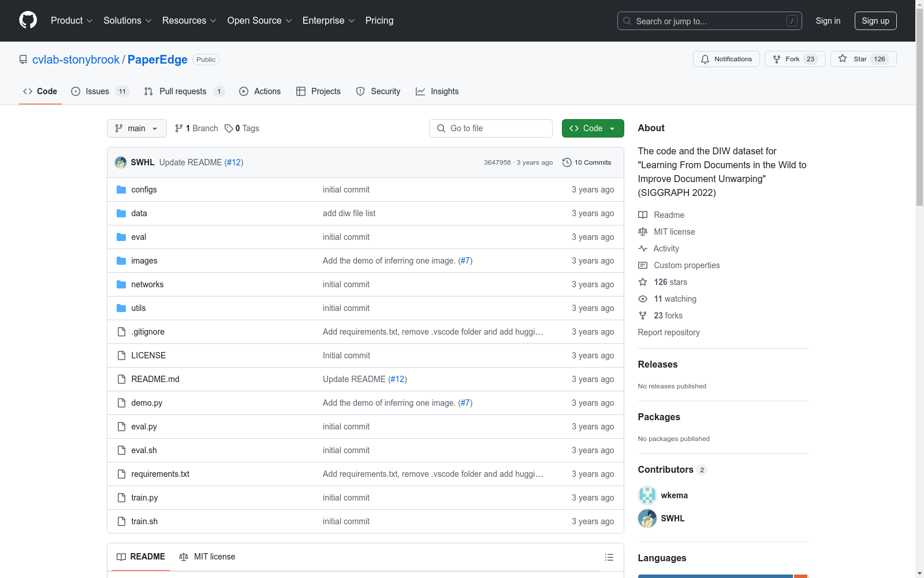Screen dimensions: 924x578
Task: Click the Notifications bell icon
Action: pyautogui.click(x=705, y=59)
